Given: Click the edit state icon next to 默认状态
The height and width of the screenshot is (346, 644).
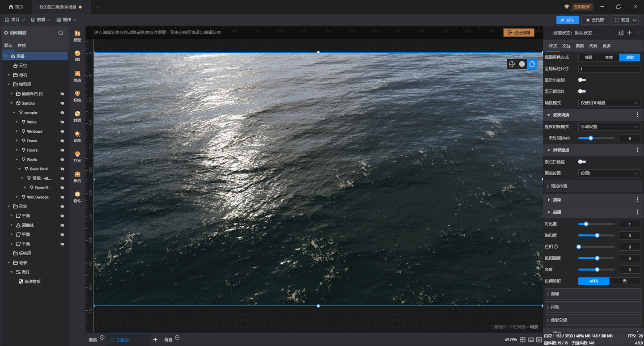Looking at the screenshot, I should point(621,33).
